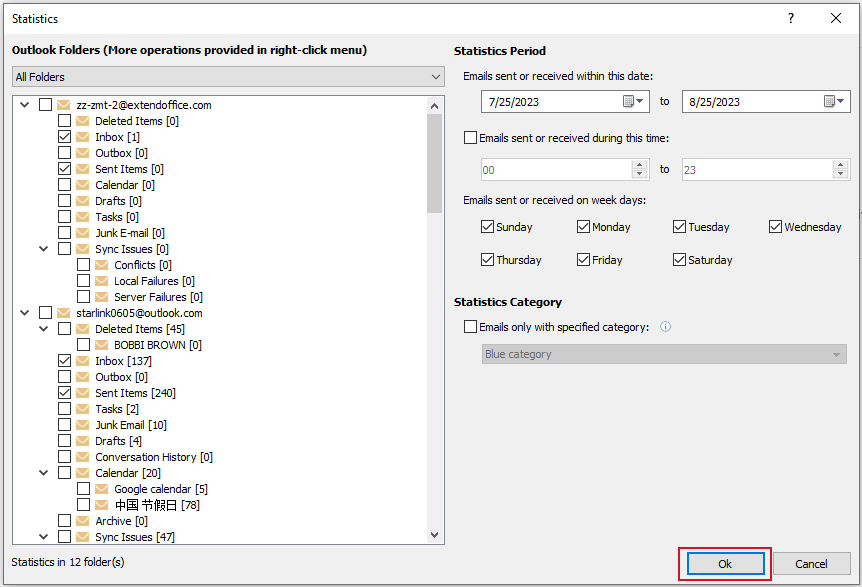Collapse the Sync Issues [47] folder
The width and height of the screenshot is (862, 587).
[43, 537]
